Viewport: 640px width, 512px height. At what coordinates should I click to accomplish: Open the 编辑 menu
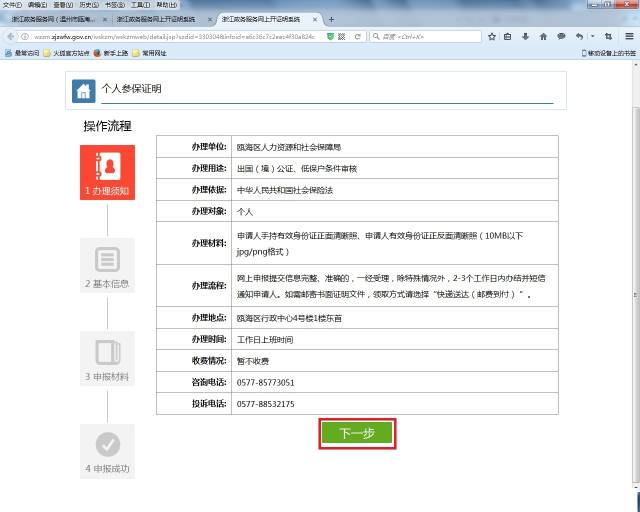point(38,5)
